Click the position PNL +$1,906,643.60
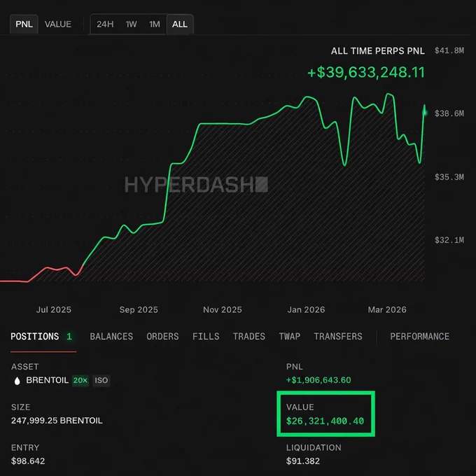The width and height of the screenshot is (476, 476). [318, 380]
